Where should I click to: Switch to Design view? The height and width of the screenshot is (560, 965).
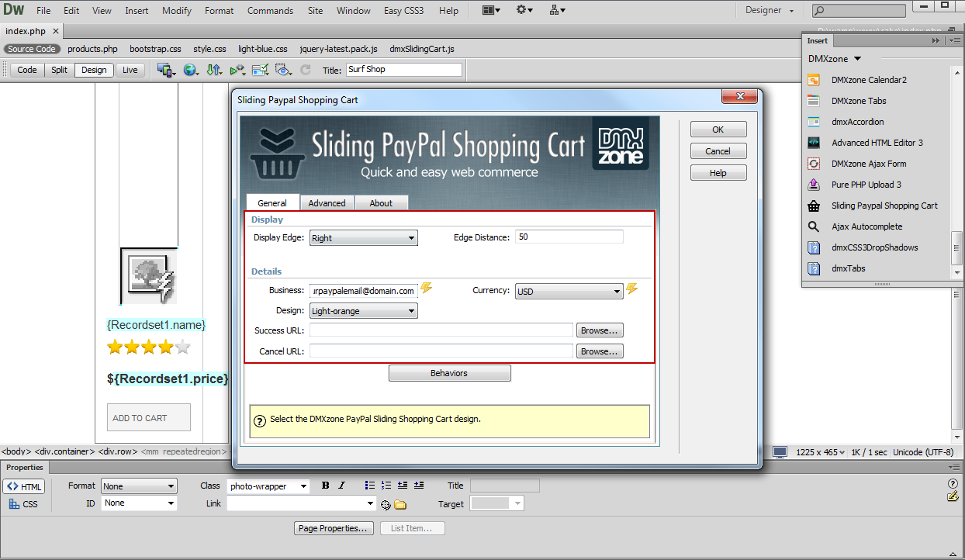[x=94, y=70]
